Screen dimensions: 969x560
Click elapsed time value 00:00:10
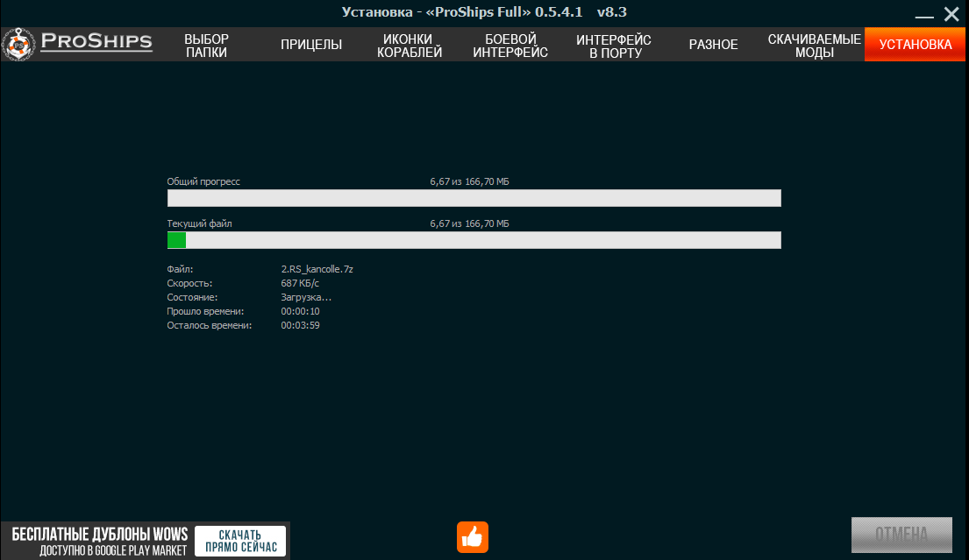pyautogui.click(x=300, y=312)
